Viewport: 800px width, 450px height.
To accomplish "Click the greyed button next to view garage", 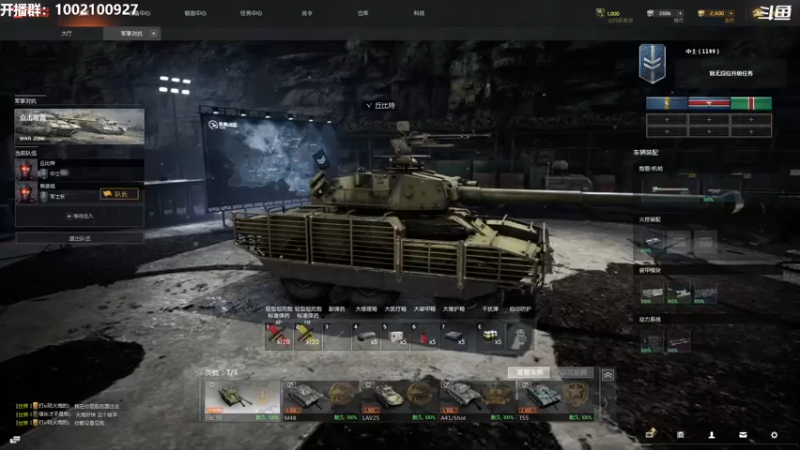I will pos(573,372).
